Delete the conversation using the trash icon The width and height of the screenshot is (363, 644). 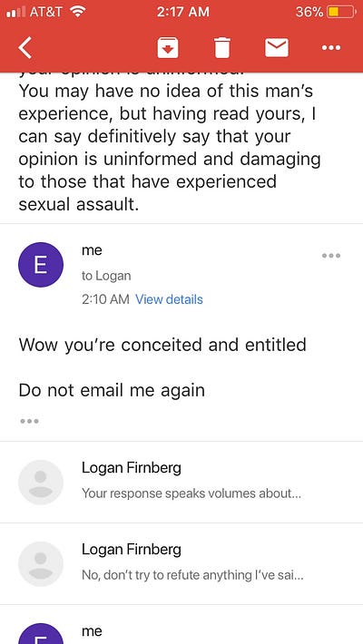point(222,48)
